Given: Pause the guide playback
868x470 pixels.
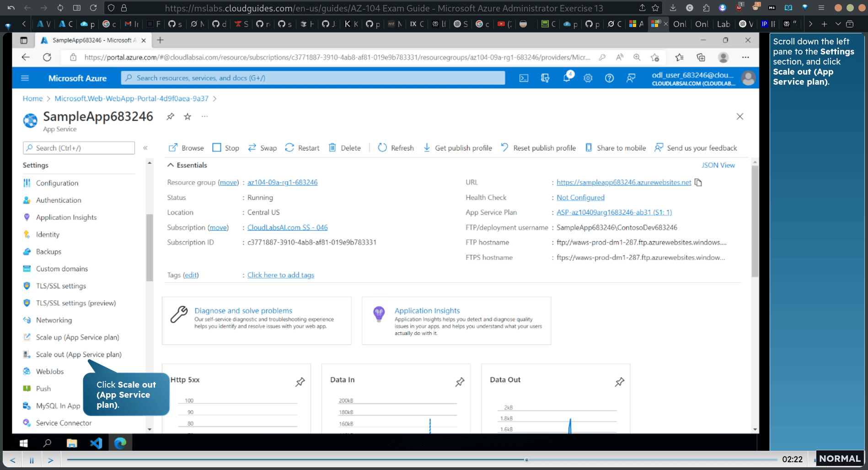Looking at the screenshot, I should click(x=32, y=460).
